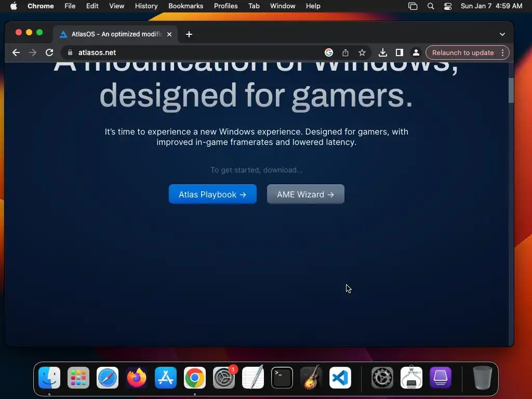This screenshot has width=532, height=399.
Task: Launch Terminal from the Dock
Action: point(282,378)
